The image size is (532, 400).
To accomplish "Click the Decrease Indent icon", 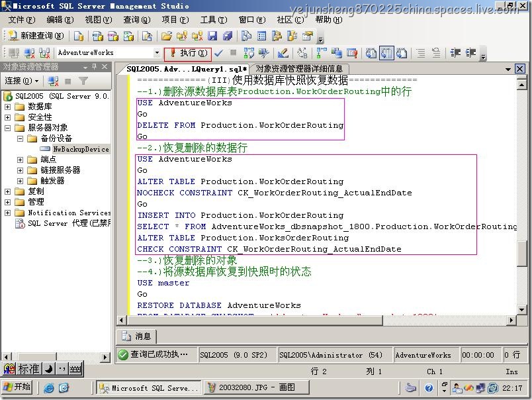I will (x=455, y=53).
